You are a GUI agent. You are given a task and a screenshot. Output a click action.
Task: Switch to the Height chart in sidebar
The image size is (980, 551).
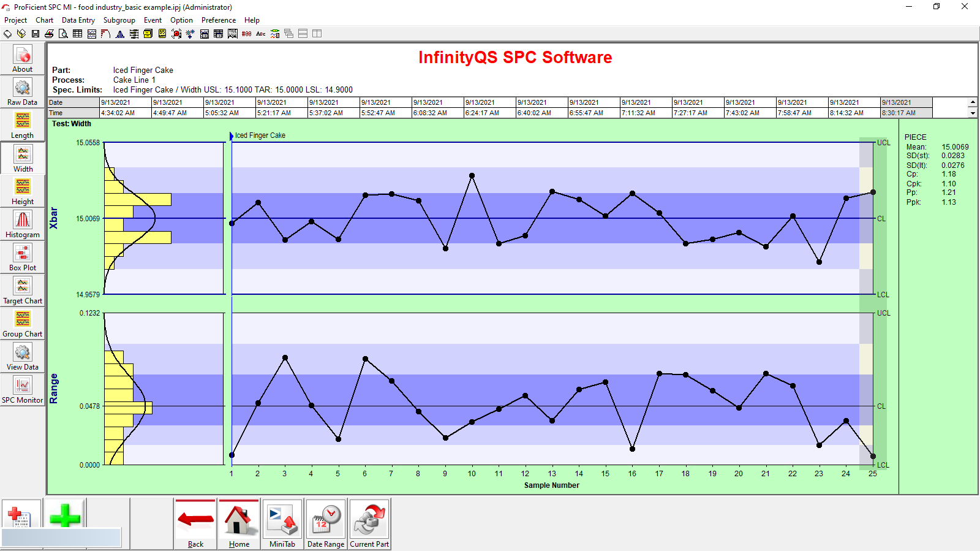[x=23, y=191]
